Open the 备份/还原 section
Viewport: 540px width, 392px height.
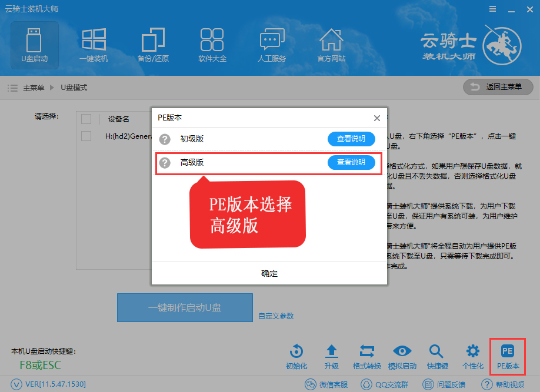click(x=154, y=45)
